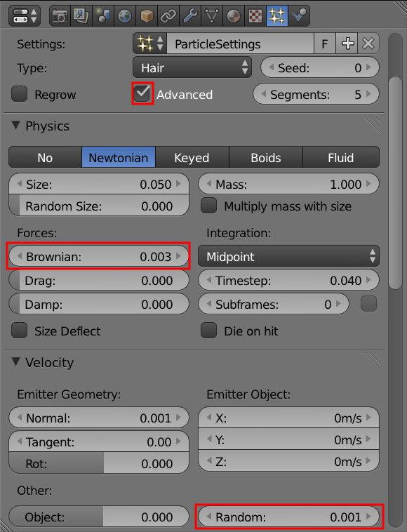The width and height of the screenshot is (407, 532).
Task: Adjust the Rot velocity slider
Action: pos(99,463)
